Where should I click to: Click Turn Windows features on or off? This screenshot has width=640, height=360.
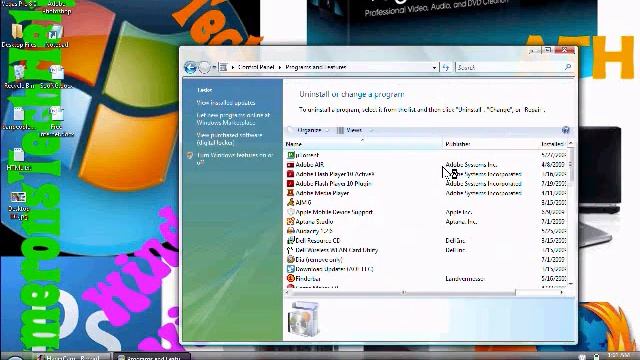coord(235,159)
